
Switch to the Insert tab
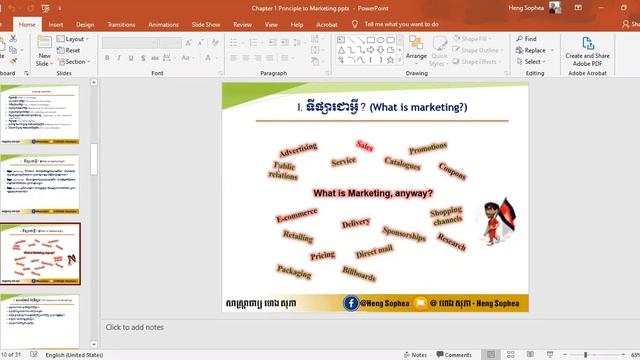[56, 24]
